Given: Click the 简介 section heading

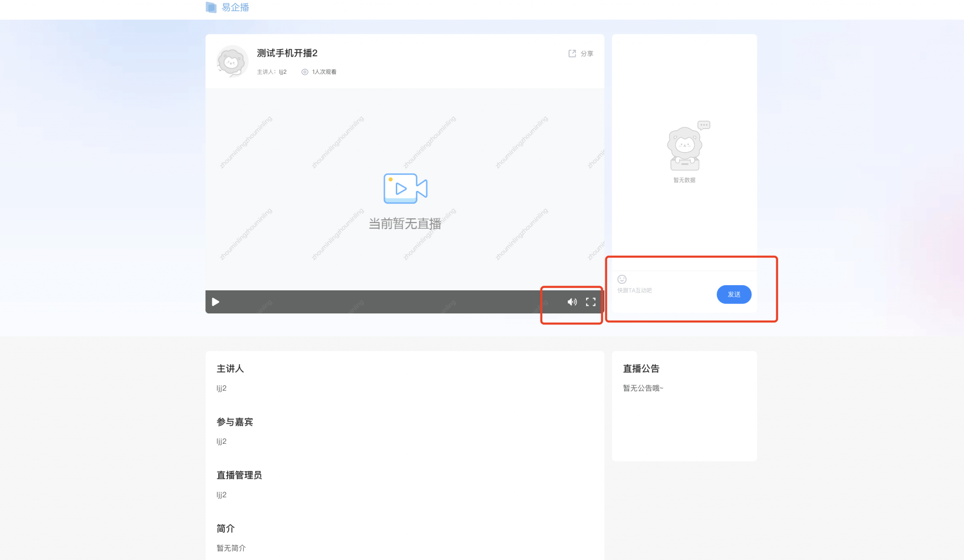Looking at the screenshot, I should 225,528.
